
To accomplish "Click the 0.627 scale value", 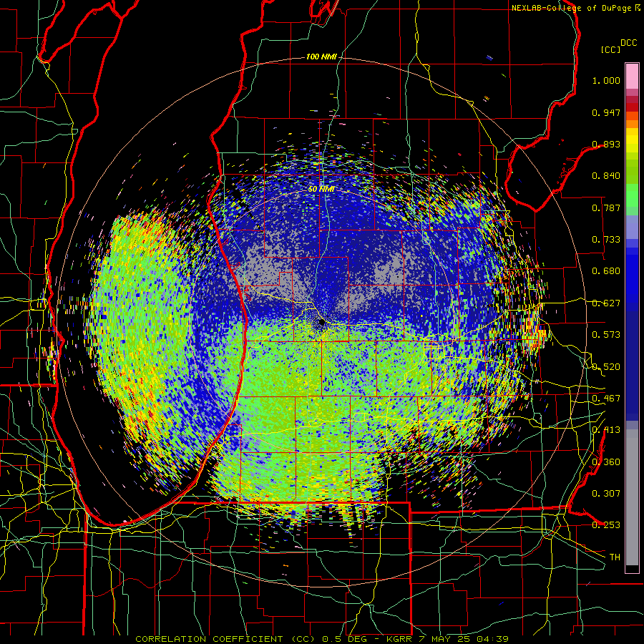I will [x=606, y=303].
